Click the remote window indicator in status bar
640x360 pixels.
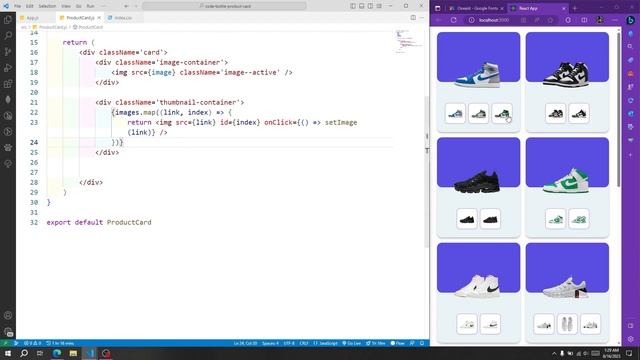pos(5,343)
